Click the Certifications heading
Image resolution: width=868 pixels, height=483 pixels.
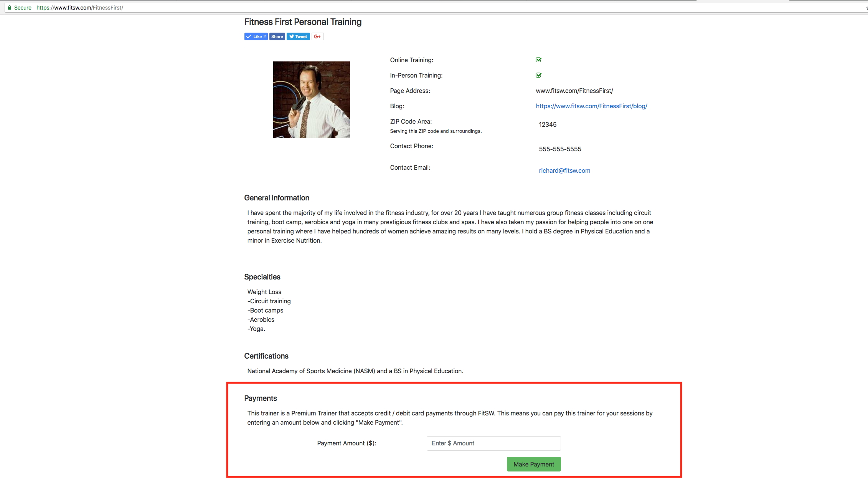(266, 356)
